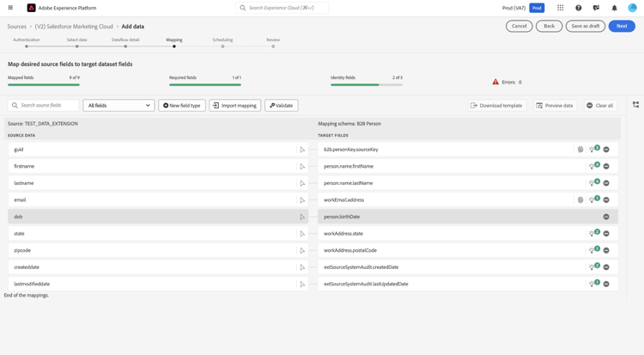Select the email source field
The width and height of the screenshot is (644, 355).
(158, 200)
